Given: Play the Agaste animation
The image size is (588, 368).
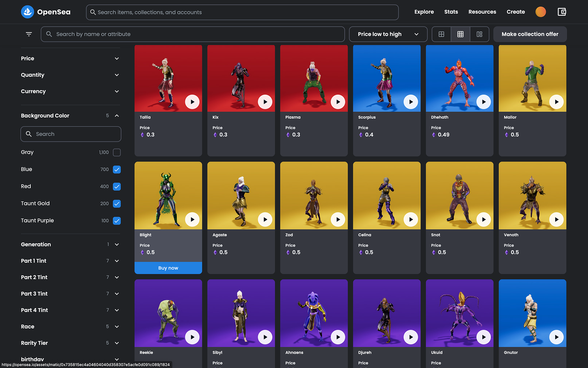Looking at the screenshot, I should click(x=265, y=220).
